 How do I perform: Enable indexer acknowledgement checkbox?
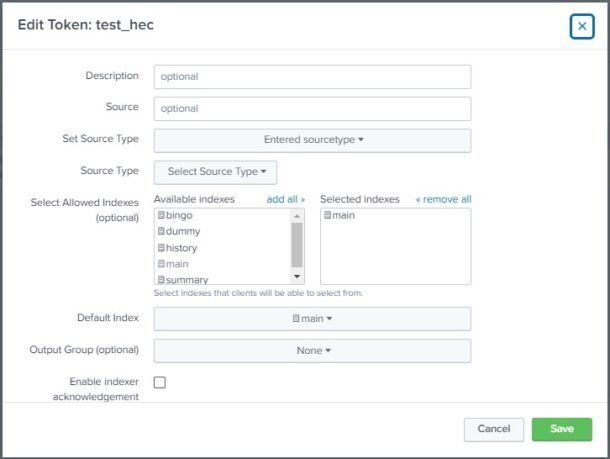click(160, 382)
